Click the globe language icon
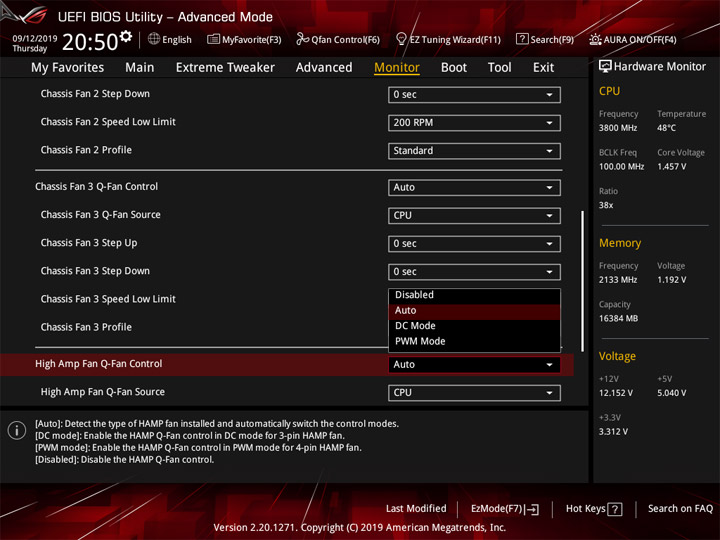Viewport: 720px width, 540px height. [154, 39]
